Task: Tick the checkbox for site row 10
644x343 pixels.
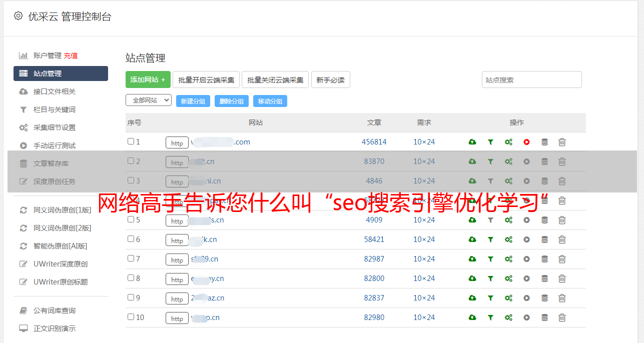Action: coord(131,317)
